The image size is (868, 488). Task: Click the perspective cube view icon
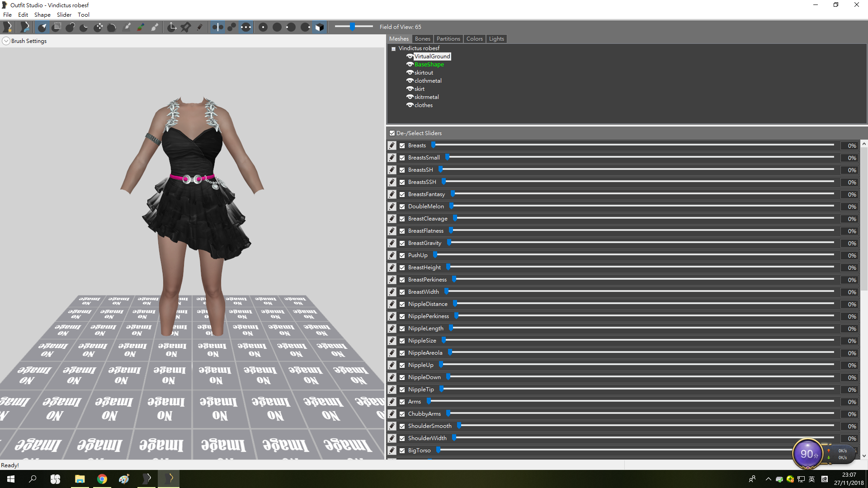tap(320, 27)
